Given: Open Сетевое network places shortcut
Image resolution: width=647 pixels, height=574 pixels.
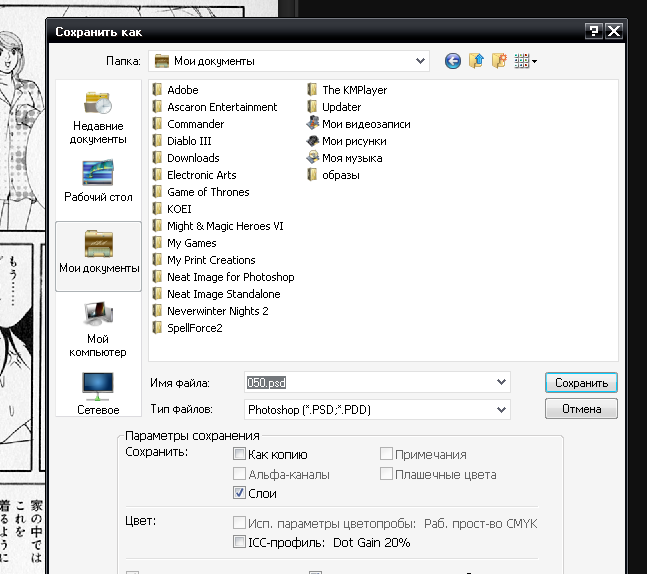Looking at the screenshot, I should click(98, 393).
